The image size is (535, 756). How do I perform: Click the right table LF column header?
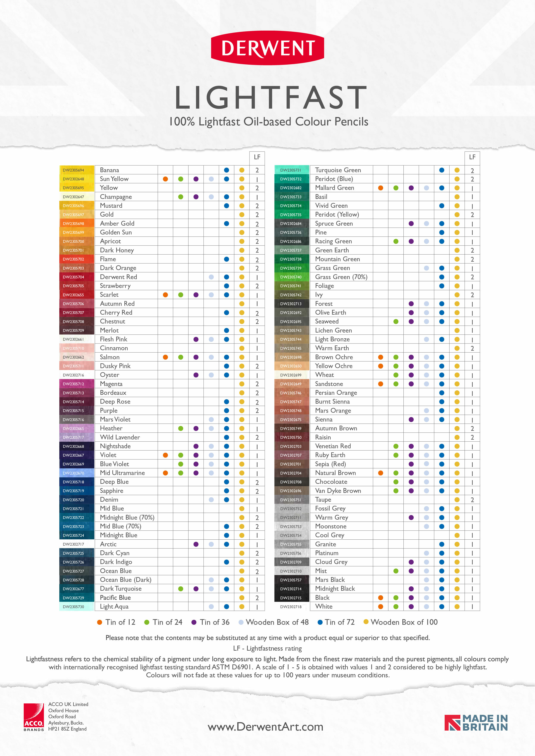[472, 157]
